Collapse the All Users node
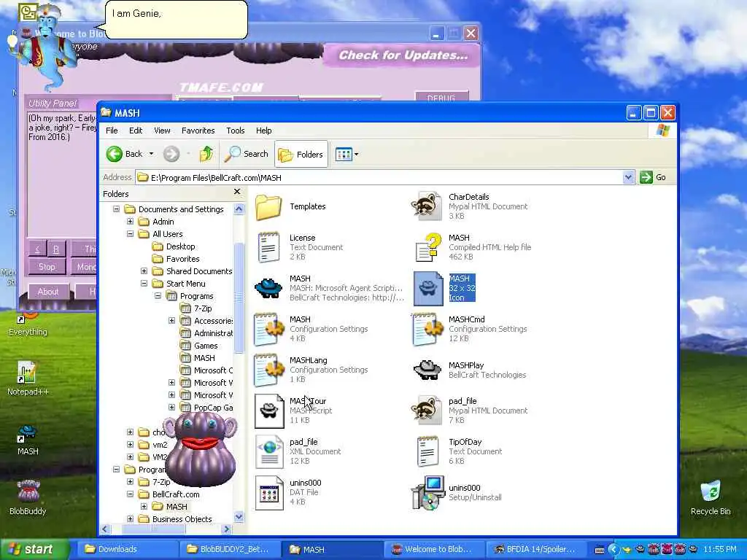 (x=130, y=234)
